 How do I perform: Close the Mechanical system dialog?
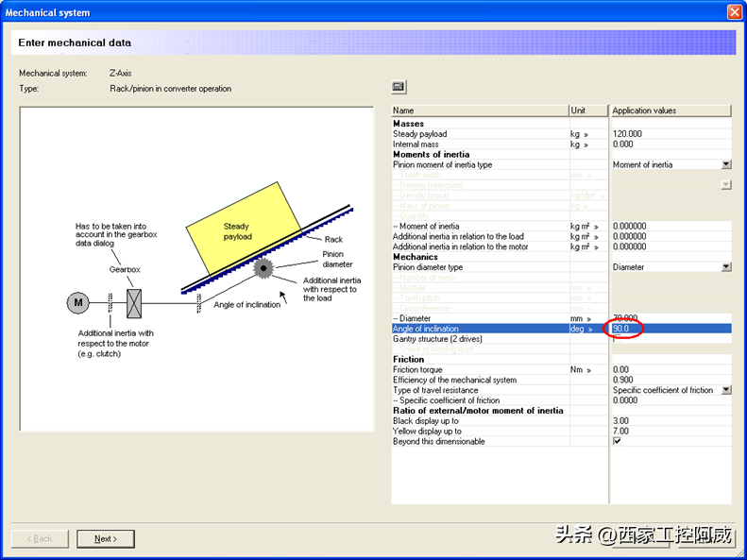(734, 12)
